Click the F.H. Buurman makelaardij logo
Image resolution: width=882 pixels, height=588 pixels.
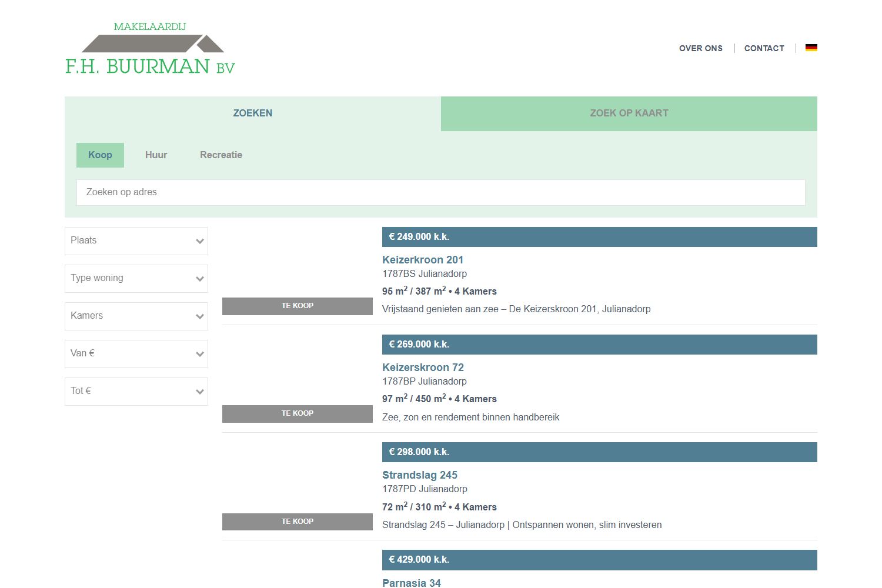[x=150, y=47]
